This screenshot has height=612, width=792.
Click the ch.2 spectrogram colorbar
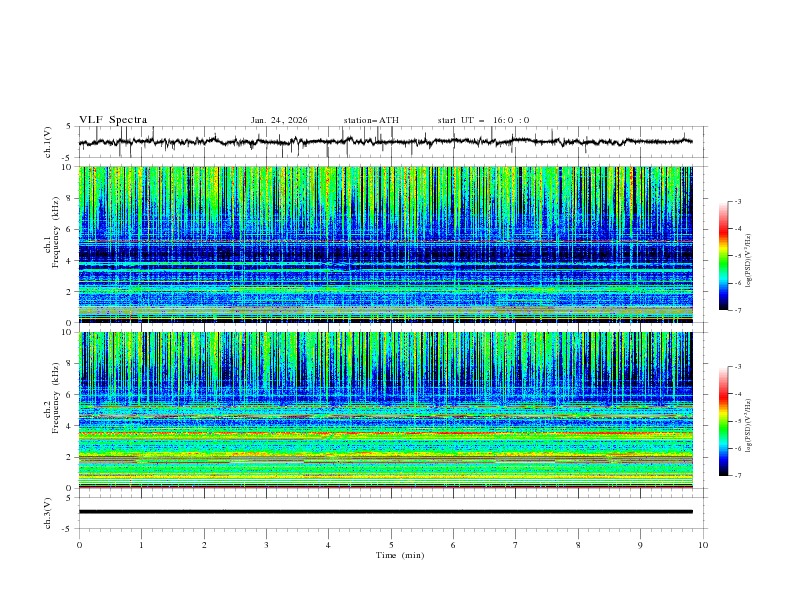723,421
